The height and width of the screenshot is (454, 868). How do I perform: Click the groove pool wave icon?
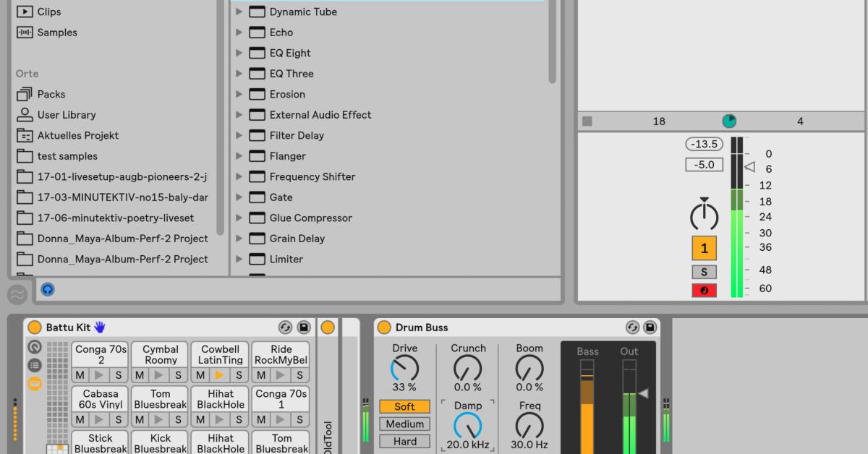pos(17,294)
